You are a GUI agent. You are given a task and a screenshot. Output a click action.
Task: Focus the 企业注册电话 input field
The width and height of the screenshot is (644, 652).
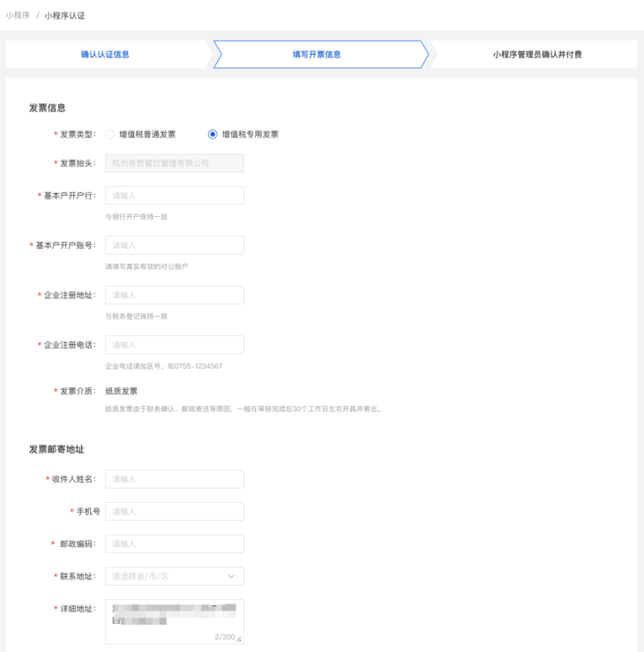[175, 345]
